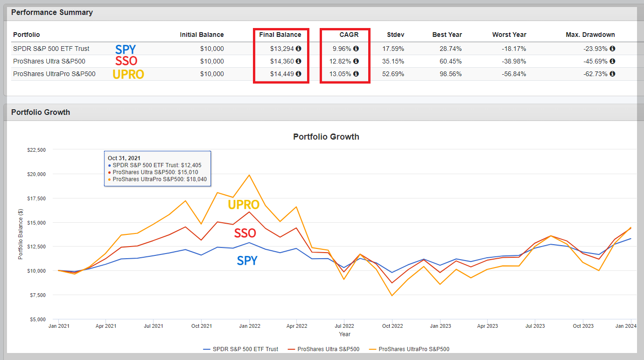Viewport: 644px width, 360px height.
Task: Toggle SPDR S&P 500 ETF Trust legend entry
Action: 241,349
